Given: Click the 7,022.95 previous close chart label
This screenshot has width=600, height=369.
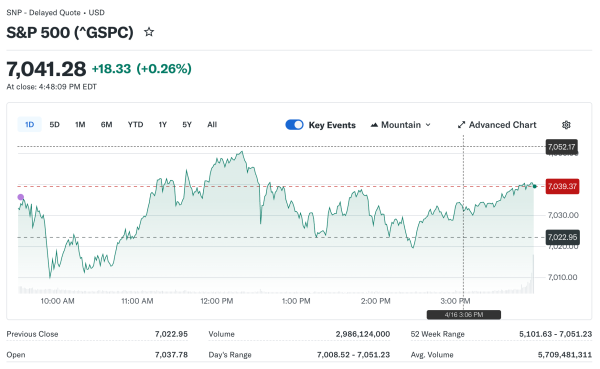Looking at the screenshot, I should point(562,237).
